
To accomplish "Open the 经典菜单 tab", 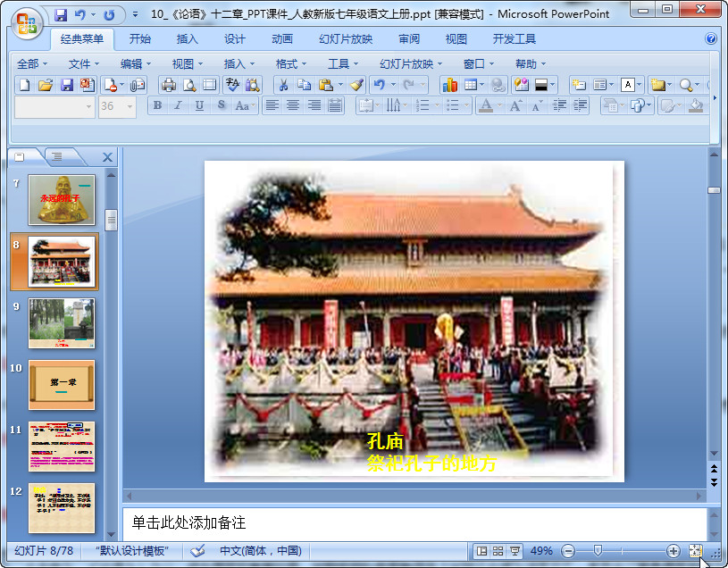I will [82, 39].
